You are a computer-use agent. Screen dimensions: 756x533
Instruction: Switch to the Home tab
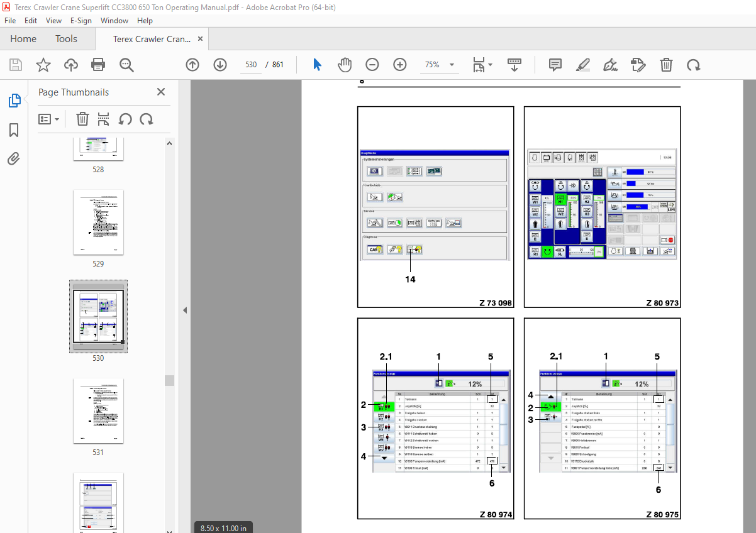tap(23, 39)
